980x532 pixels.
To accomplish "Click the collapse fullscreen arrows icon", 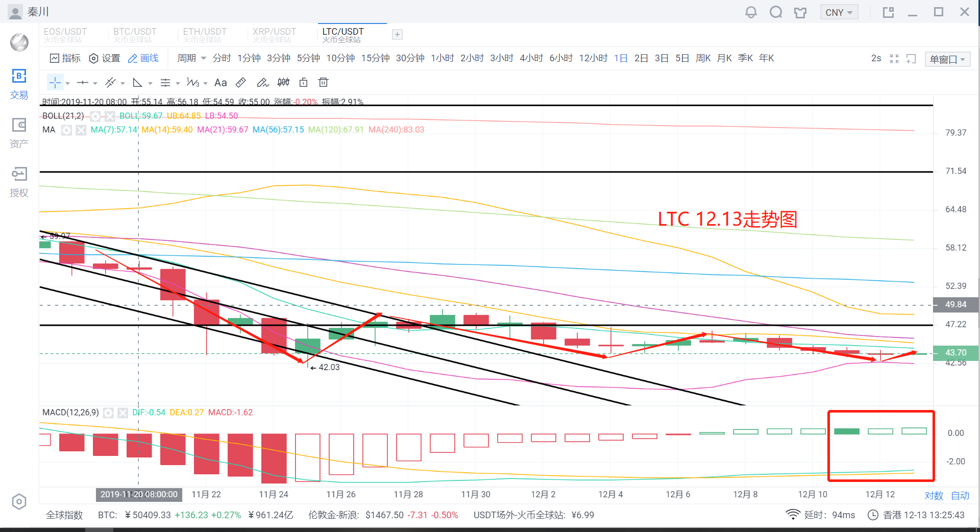I will pos(894,59).
